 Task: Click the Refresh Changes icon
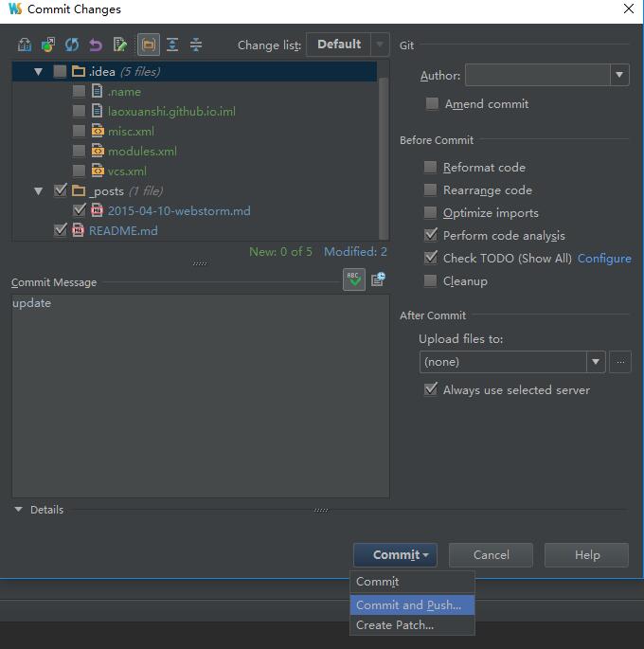pyautogui.click(x=72, y=45)
